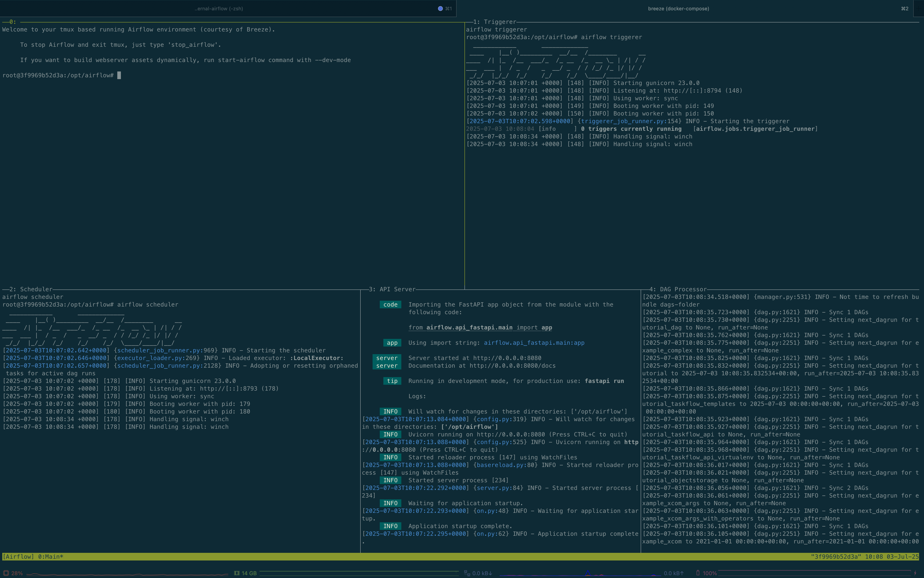Click the "airflow triggerer" command at the prompt
Image resolution: width=924 pixels, height=578 pixels.
611,37
